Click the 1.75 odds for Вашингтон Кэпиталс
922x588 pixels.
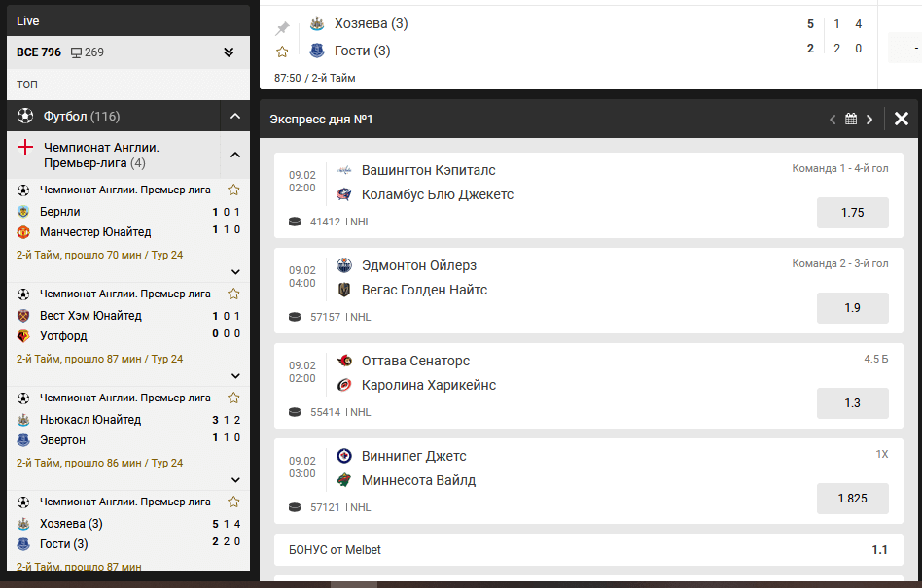pos(853,213)
